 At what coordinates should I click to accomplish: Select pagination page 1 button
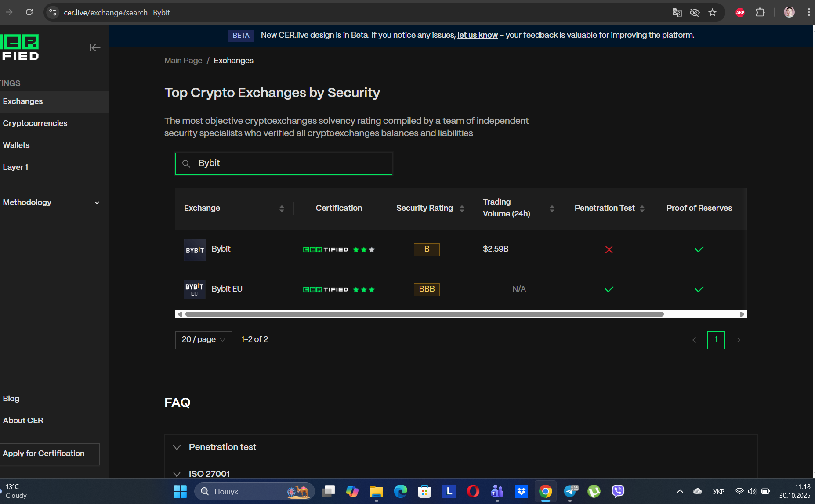pos(716,340)
